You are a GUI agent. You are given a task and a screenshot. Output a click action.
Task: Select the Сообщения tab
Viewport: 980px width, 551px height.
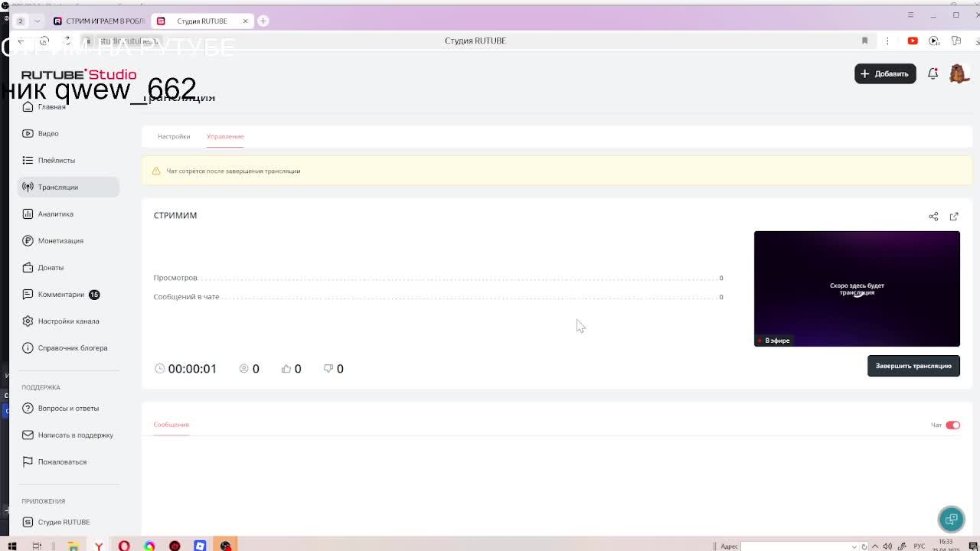pyautogui.click(x=171, y=425)
